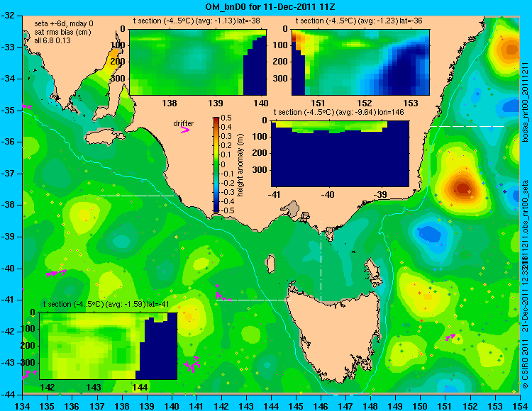
Task: Click main longitude axis label 147
Action: (x=345, y=406)
